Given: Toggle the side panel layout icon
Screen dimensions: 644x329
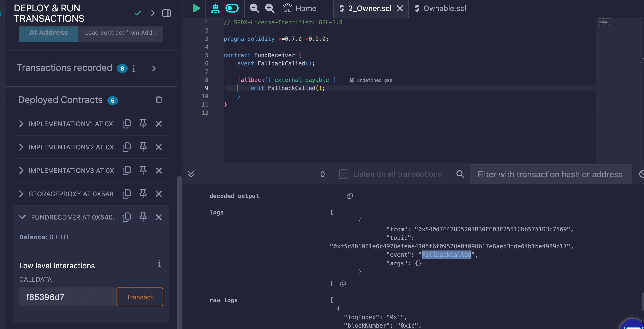Looking at the screenshot, I should click(x=166, y=13).
